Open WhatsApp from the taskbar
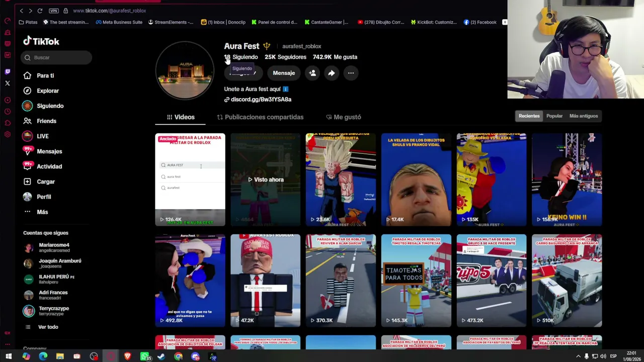Screen dimensions: 644x362 coord(144,356)
